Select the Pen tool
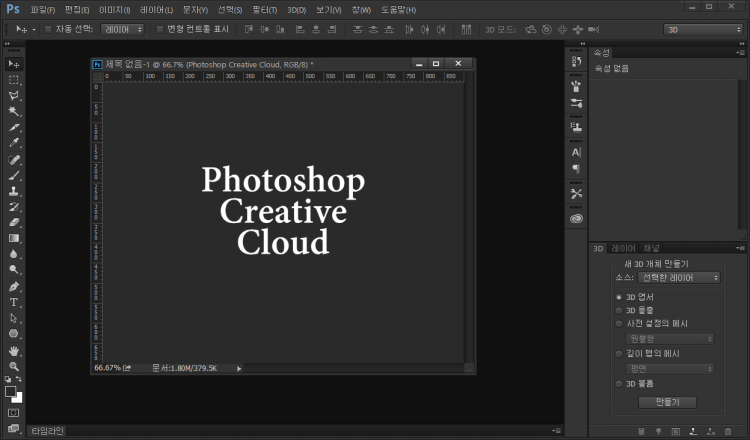The height and width of the screenshot is (440, 750). point(14,286)
